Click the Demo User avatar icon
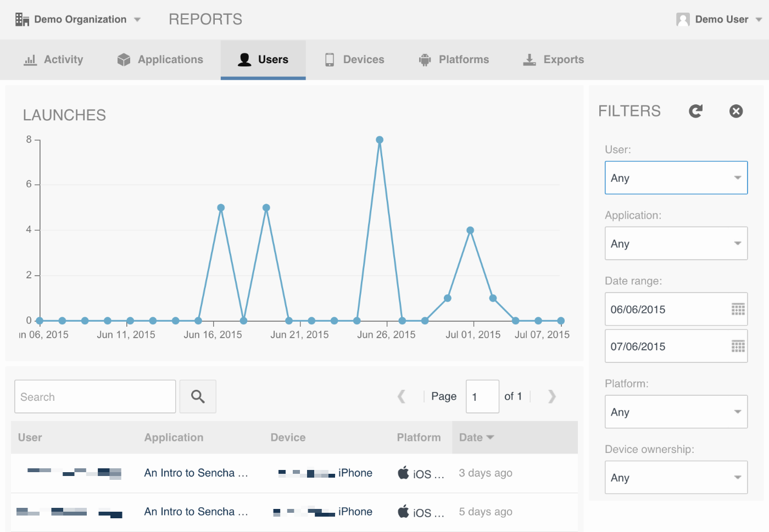 (x=683, y=20)
